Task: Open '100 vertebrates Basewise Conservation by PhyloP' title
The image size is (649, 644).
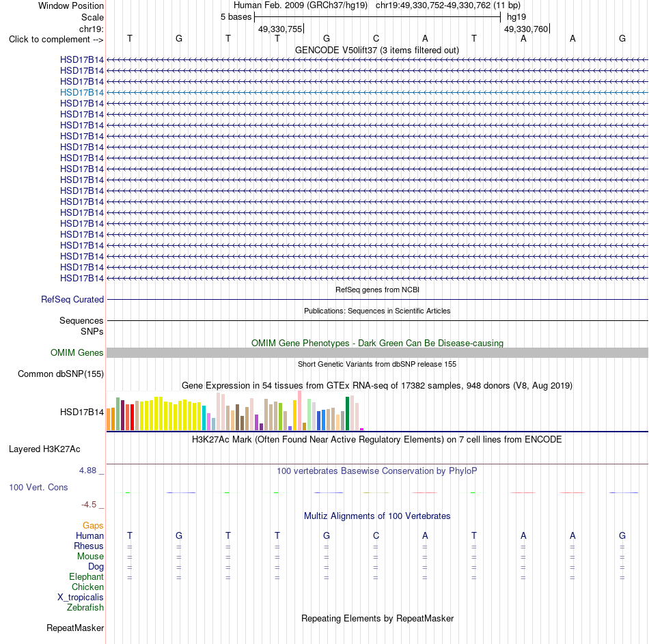Action: point(377,471)
